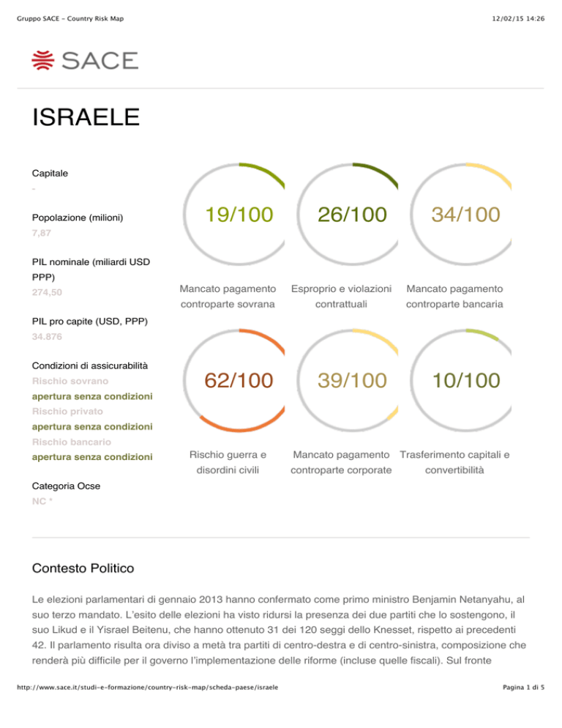Open the sace.it URL in footer
The width and height of the screenshot is (562, 728).
[x=148, y=687]
